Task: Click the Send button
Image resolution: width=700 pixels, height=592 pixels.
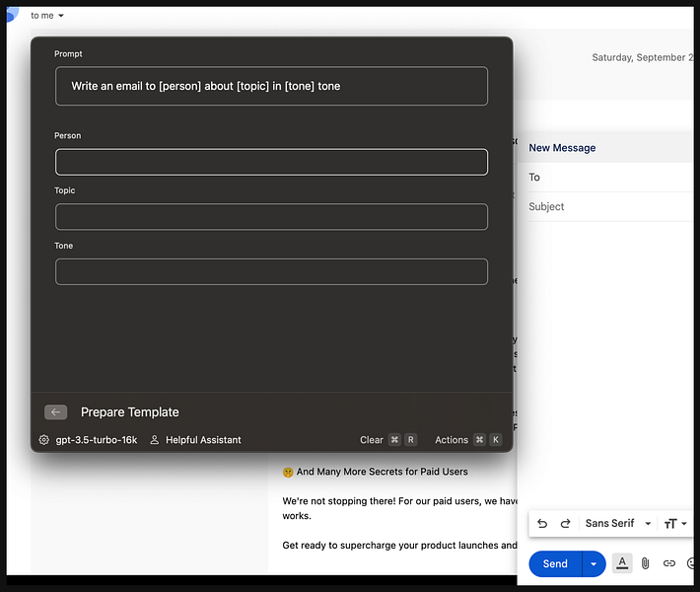Action: pyautogui.click(x=555, y=563)
